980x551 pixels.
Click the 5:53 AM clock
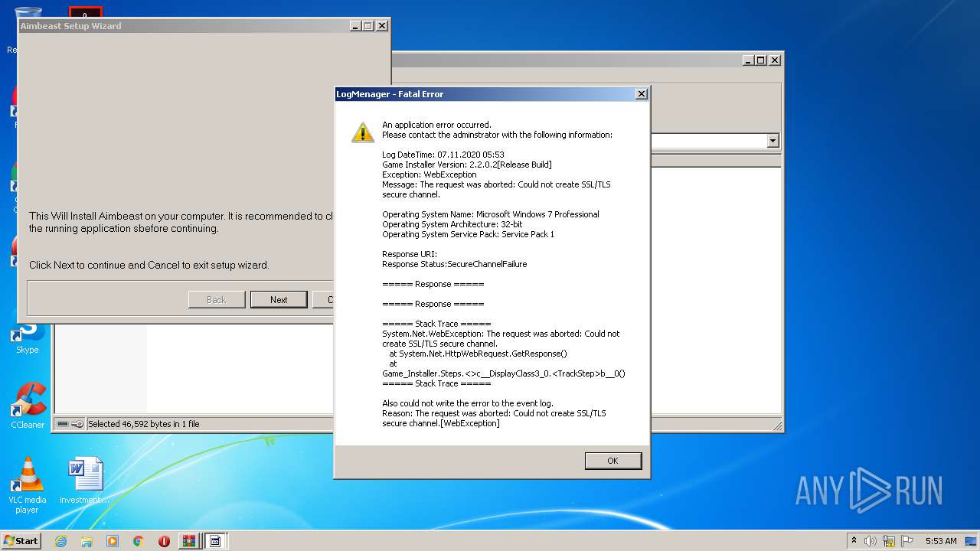(x=941, y=541)
